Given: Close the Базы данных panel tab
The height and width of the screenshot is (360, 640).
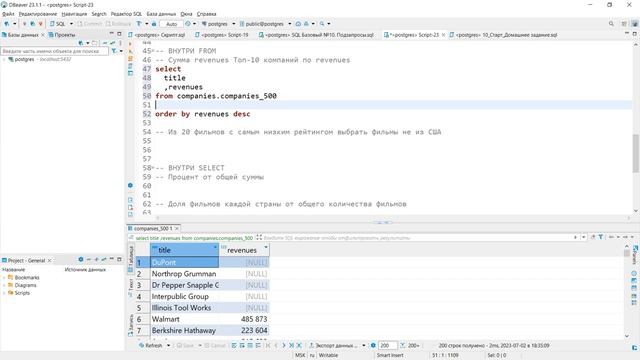Looking at the screenshot, I should click(43, 35).
